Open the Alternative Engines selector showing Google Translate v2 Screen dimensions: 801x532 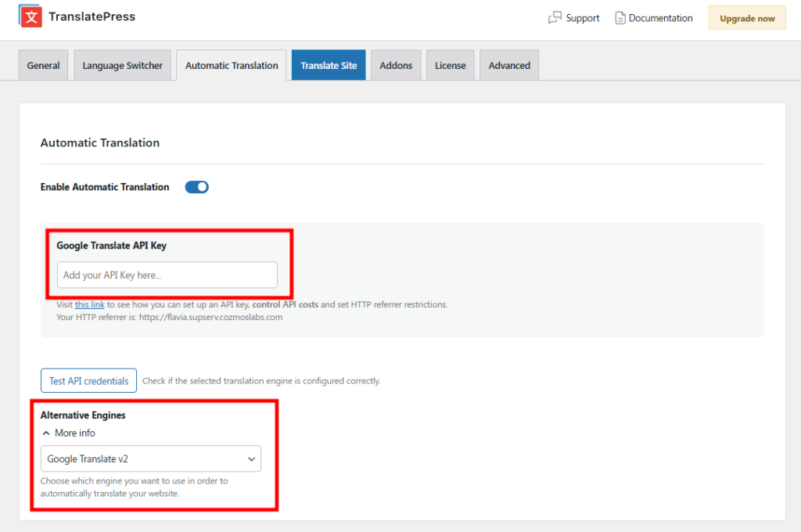(x=151, y=458)
